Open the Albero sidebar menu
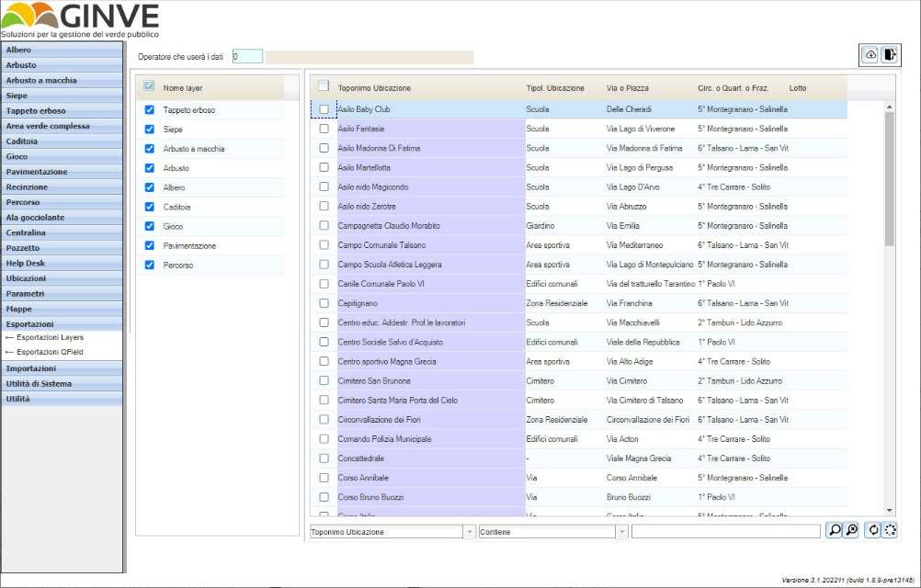 click(x=62, y=50)
